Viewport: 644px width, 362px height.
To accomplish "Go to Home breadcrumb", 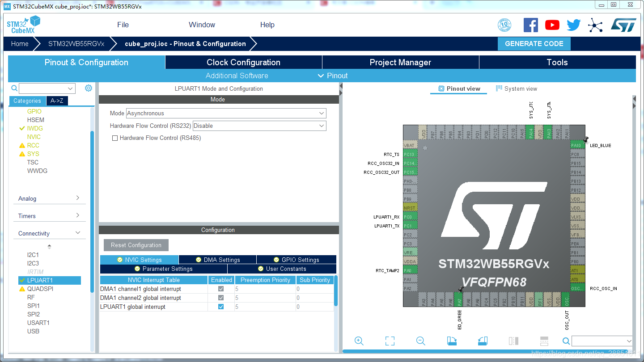I will click(x=20, y=44).
